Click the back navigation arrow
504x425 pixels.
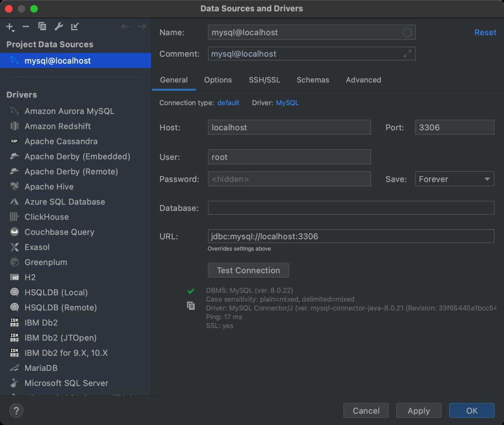coord(125,26)
